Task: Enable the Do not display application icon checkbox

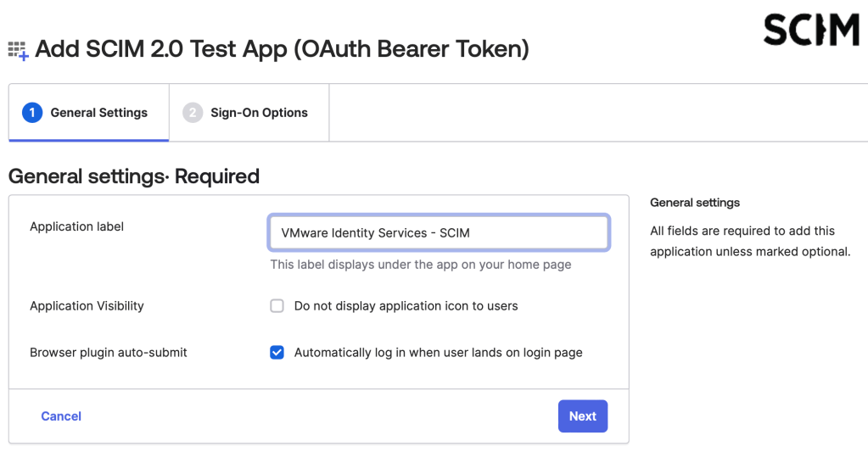Action: tap(277, 306)
